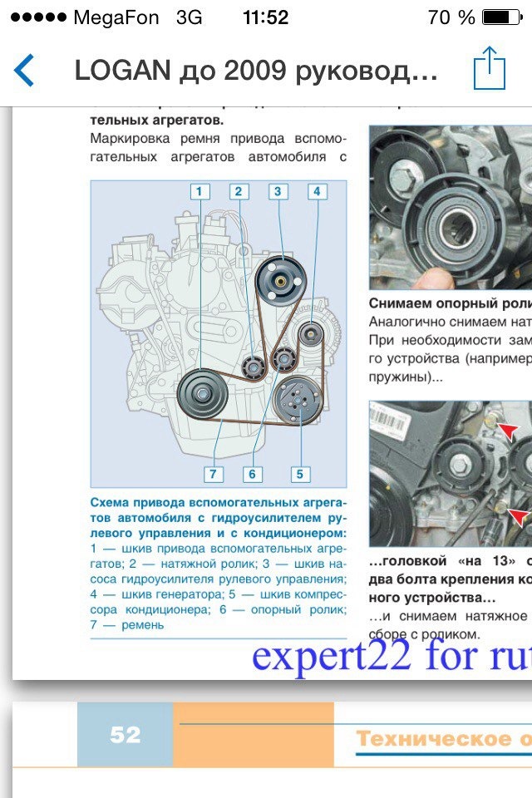
Task: Tap callout number 6 in the diagram
Action: (253, 474)
